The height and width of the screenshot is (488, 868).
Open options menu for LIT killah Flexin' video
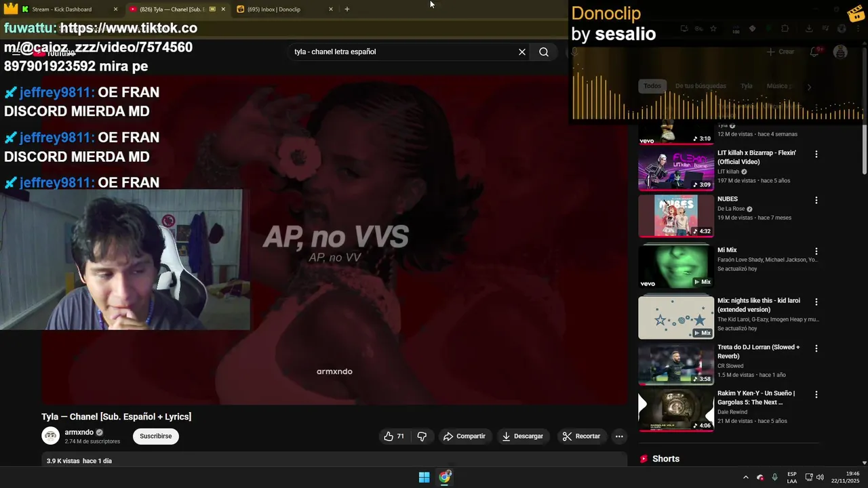pyautogui.click(x=816, y=155)
